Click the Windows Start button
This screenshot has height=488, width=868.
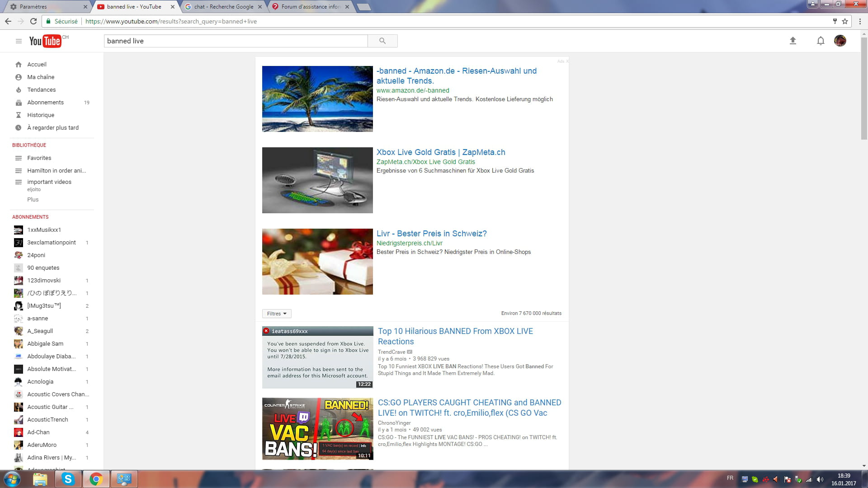click(12, 479)
